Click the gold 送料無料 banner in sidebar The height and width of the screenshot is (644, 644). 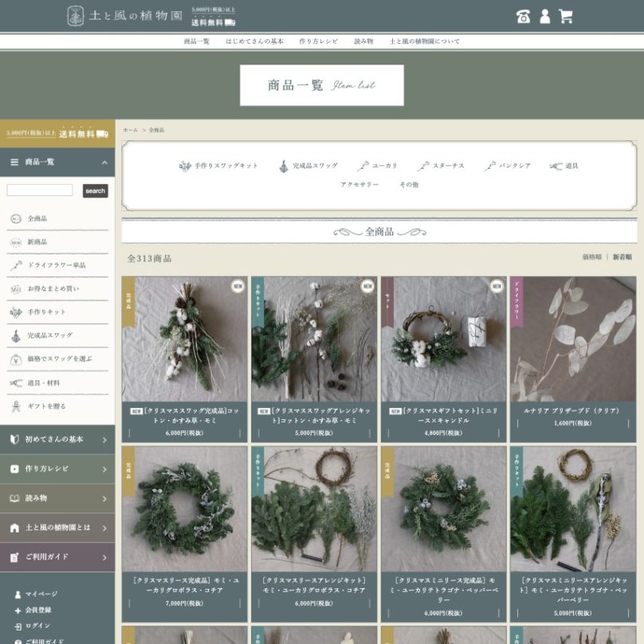pyautogui.click(x=57, y=134)
